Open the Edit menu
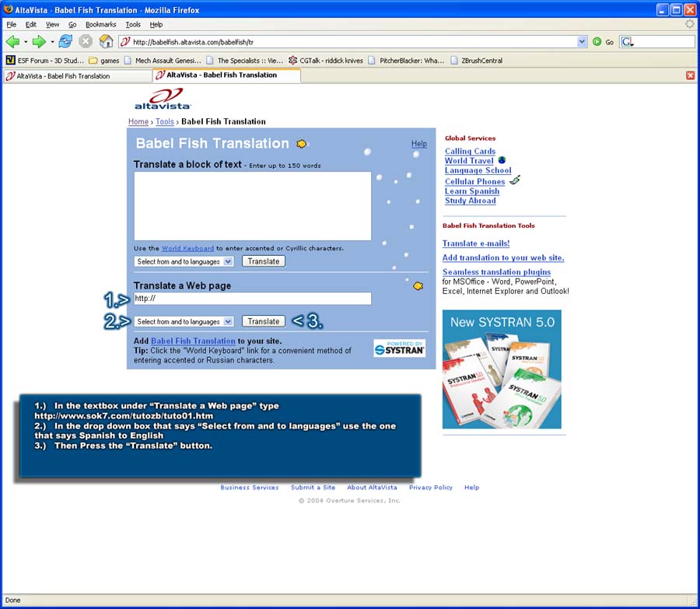Image resolution: width=700 pixels, height=609 pixels. [31, 24]
